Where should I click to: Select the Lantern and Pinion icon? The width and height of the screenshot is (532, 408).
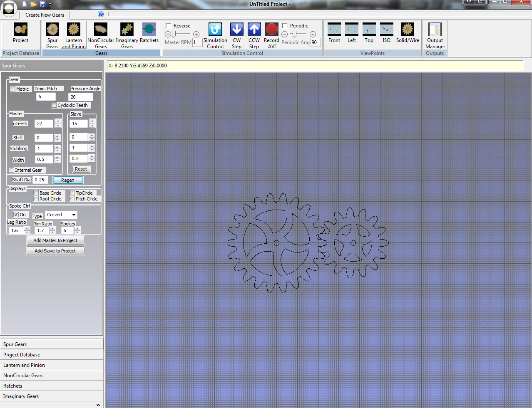tap(74, 30)
